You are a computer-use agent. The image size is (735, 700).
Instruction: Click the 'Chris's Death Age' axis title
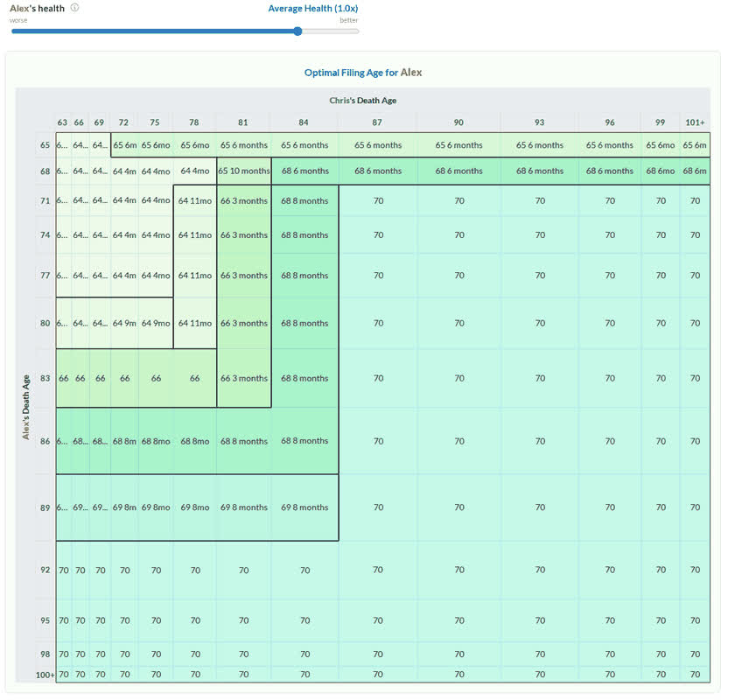pos(363,101)
